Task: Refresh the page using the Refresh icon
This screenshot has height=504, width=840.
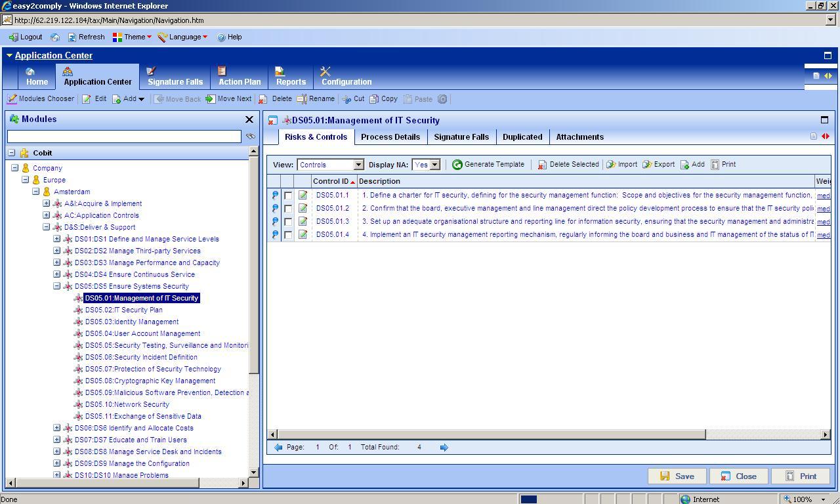Action: point(72,37)
